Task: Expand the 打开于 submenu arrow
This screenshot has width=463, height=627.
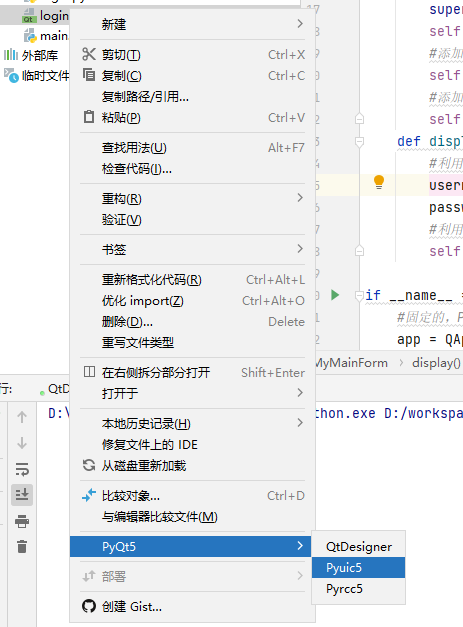Action: 300,393
